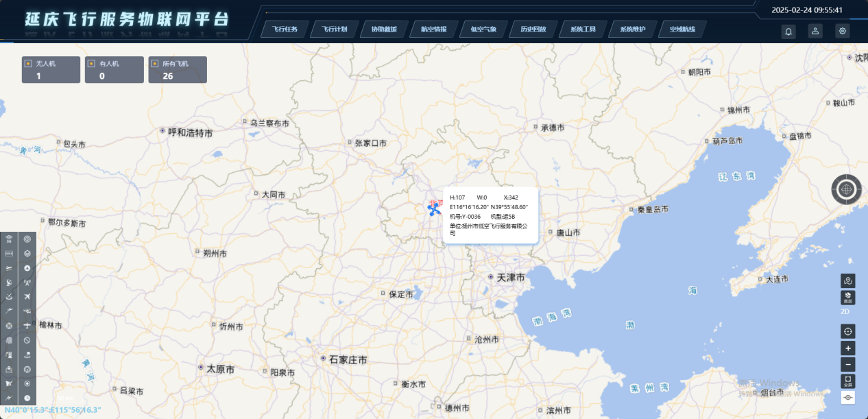Expand the 图层 layers panel button
The height and width of the screenshot is (419, 868).
(x=848, y=298)
